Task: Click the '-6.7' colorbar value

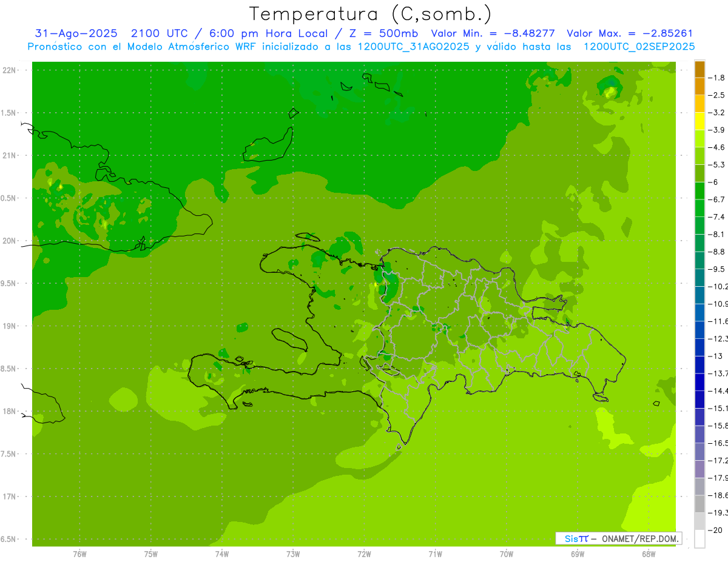Action: [x=716, y=199]
